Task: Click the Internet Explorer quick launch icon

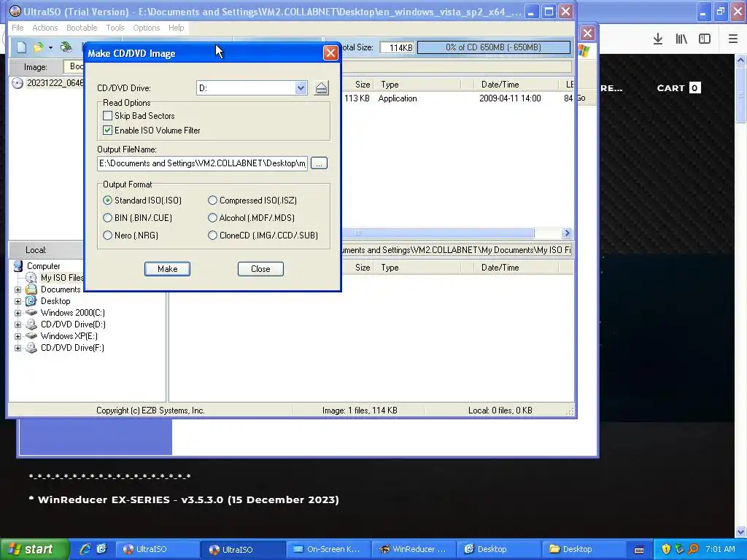Action: click(x=85, y=549)
